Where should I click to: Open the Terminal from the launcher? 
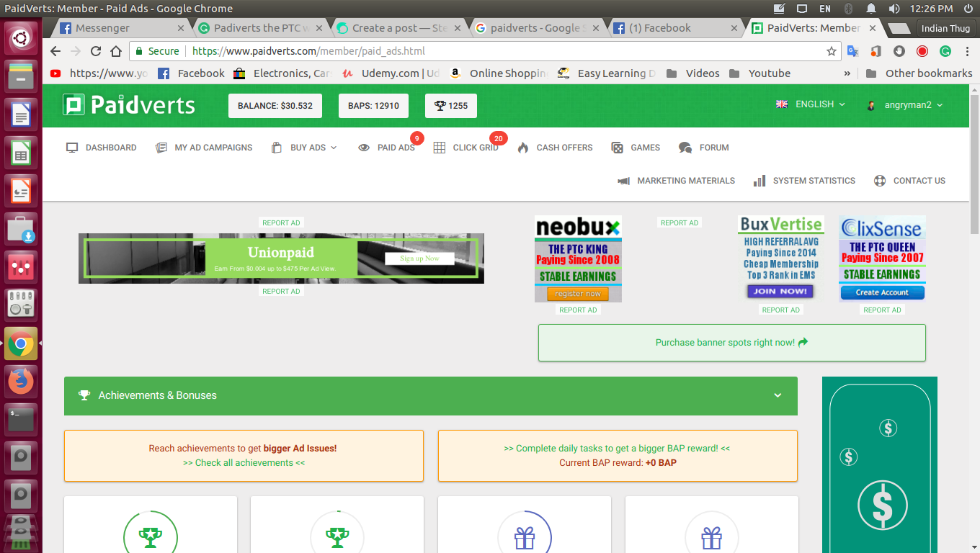21,420
